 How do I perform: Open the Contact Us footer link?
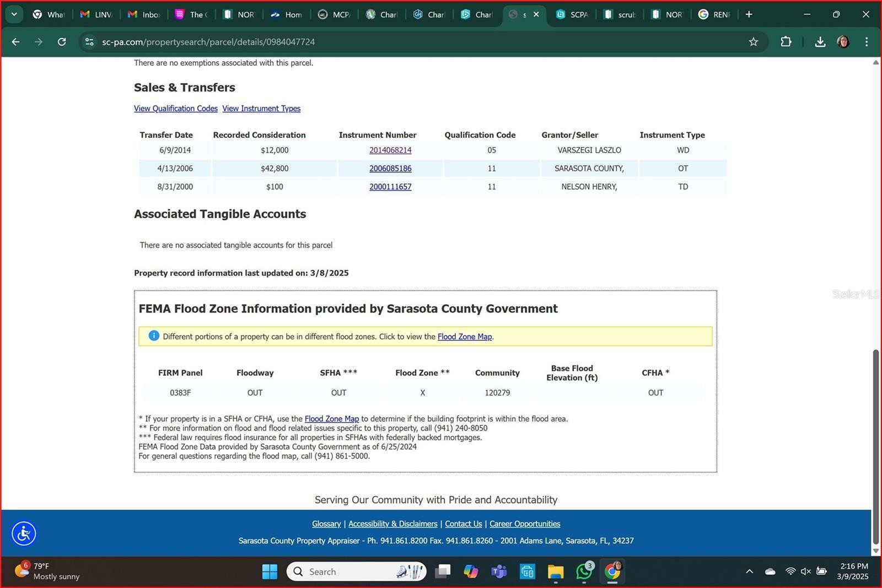tap(463, 524)
